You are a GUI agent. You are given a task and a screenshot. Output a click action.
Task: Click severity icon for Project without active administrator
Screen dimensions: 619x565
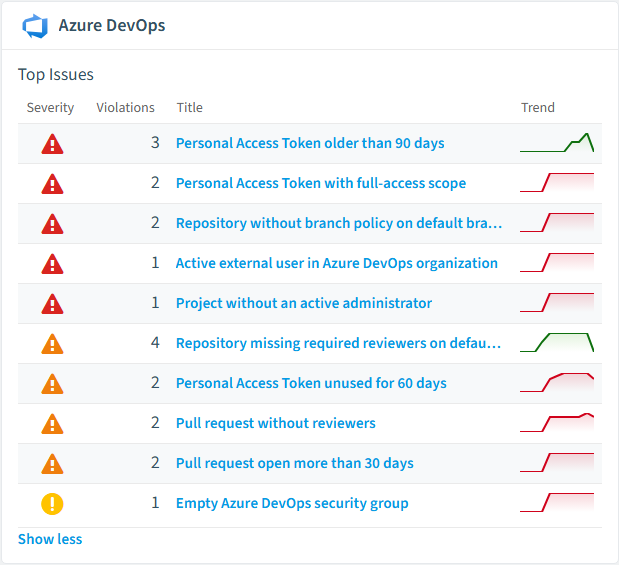click(52, 304)
